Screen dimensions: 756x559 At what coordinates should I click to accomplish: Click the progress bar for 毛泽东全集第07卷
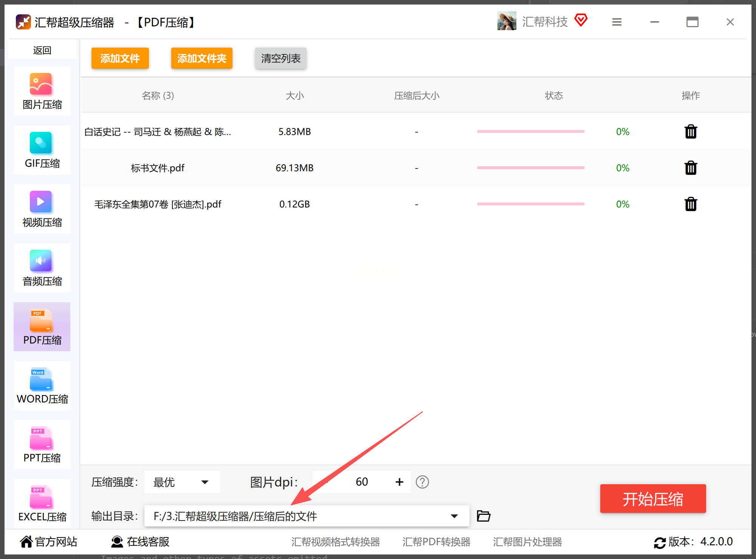tap(531, 204)
